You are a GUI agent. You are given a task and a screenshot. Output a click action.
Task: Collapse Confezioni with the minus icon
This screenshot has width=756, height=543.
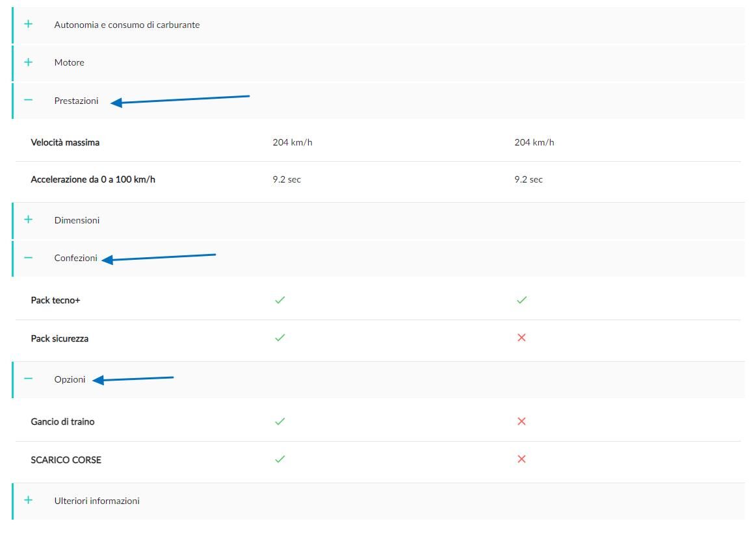pyautogui.click(x=29, y=257)
